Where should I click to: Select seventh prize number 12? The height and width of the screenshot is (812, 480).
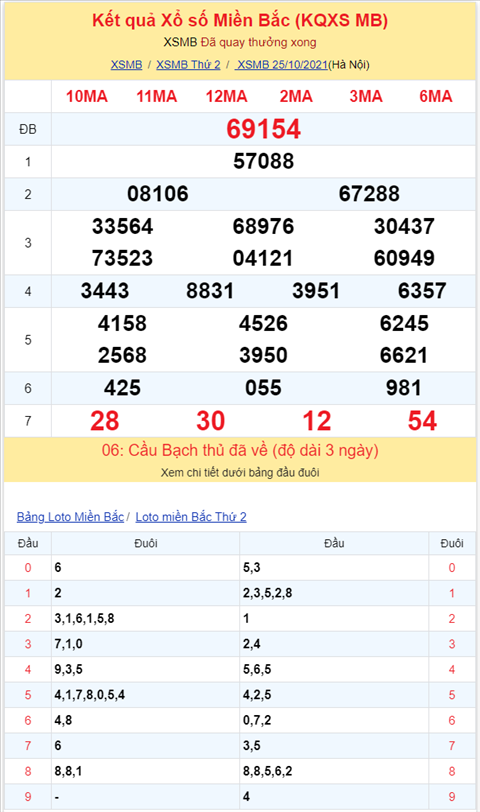316,420
